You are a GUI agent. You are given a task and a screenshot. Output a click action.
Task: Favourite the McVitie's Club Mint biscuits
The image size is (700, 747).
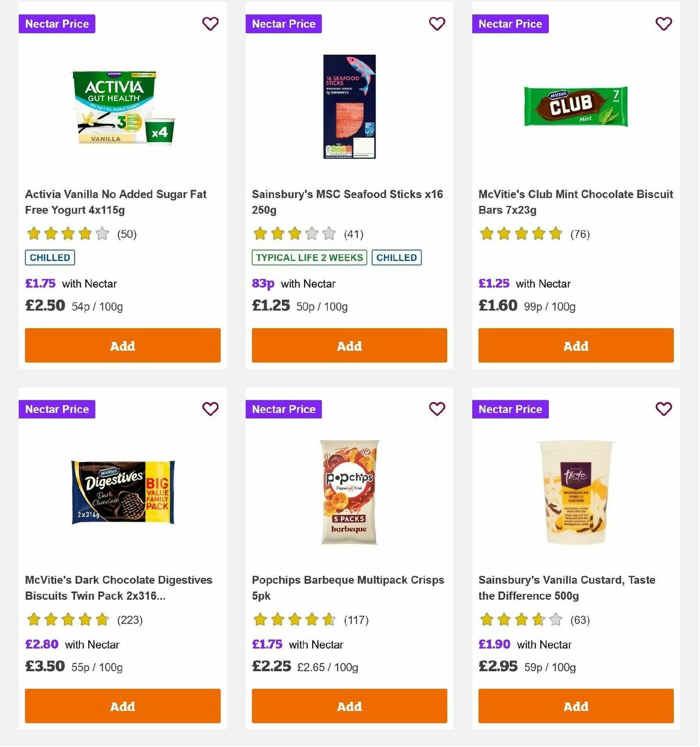pos(663,24)
